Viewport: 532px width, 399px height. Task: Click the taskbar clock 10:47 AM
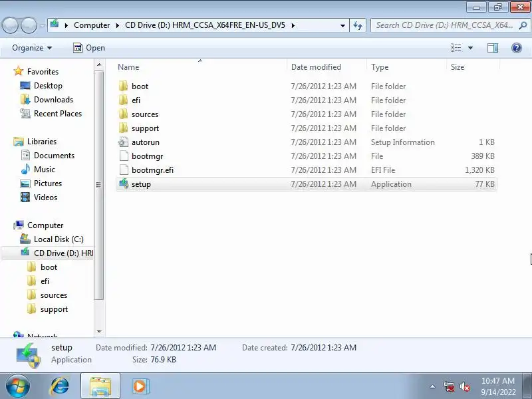pos(497,380)
